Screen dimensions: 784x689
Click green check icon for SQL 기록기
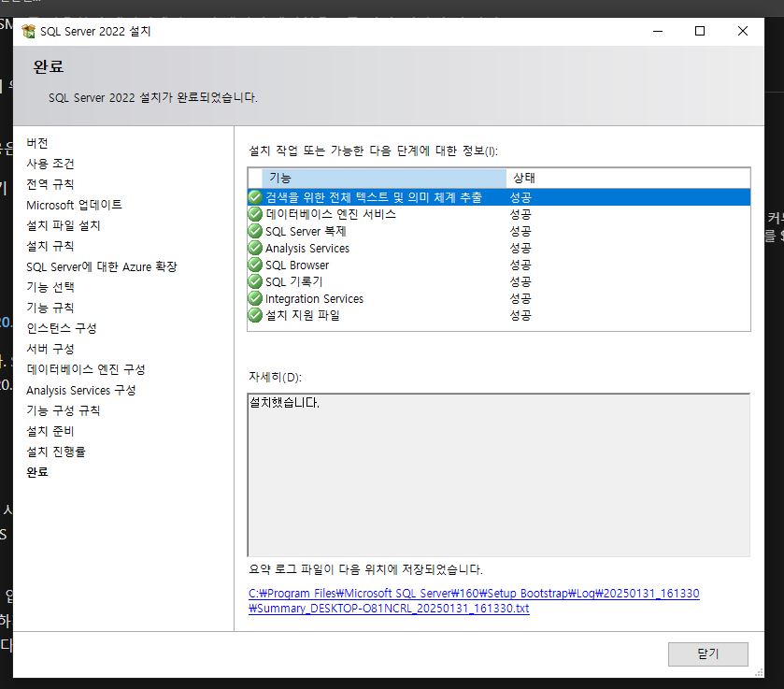pos(255,281)
